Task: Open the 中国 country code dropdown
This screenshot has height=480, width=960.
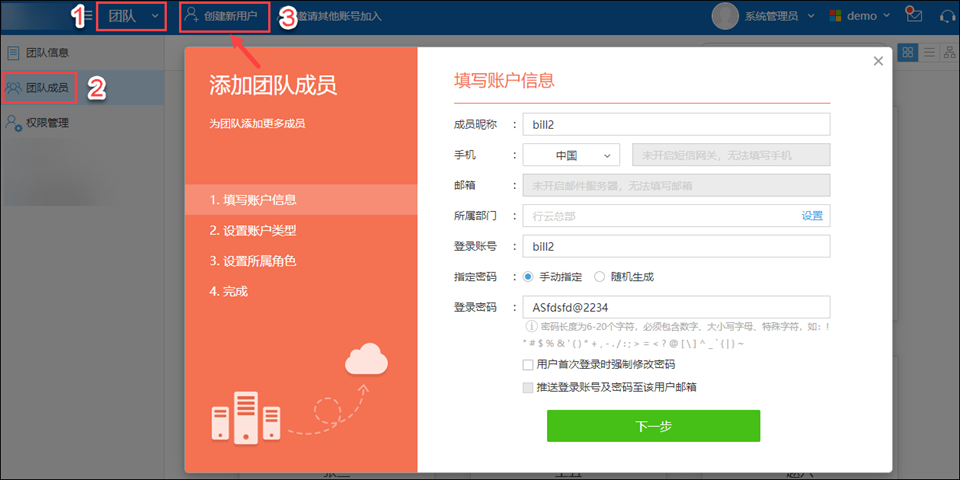Action: click(x=571, y=155)
